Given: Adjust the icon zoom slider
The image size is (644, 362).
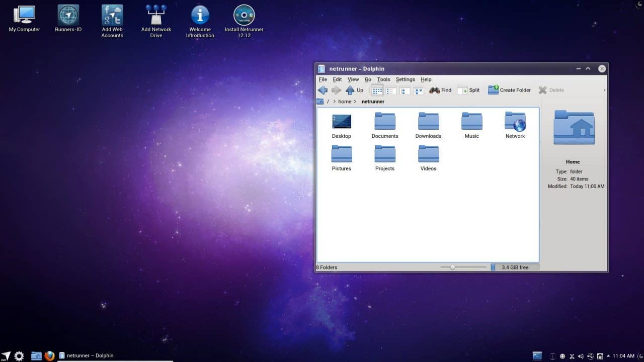Looking at the screenshot, I should click(452, 267).
